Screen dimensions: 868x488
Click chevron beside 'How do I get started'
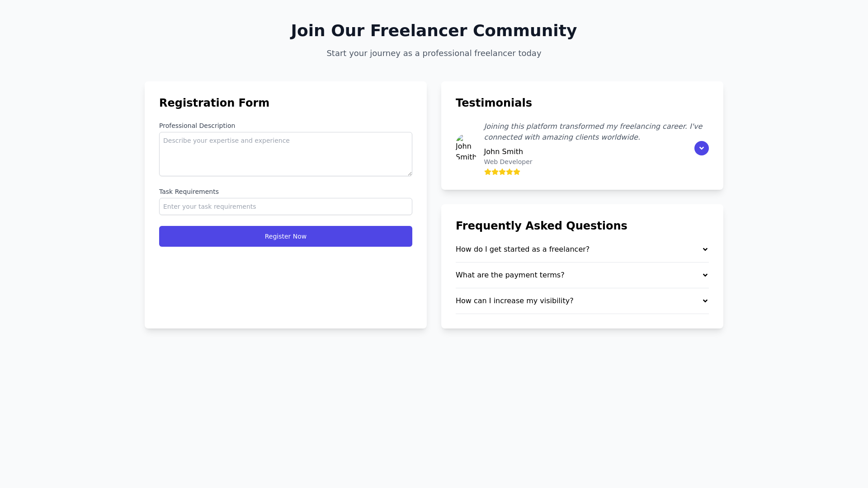(x=705, y=249)
